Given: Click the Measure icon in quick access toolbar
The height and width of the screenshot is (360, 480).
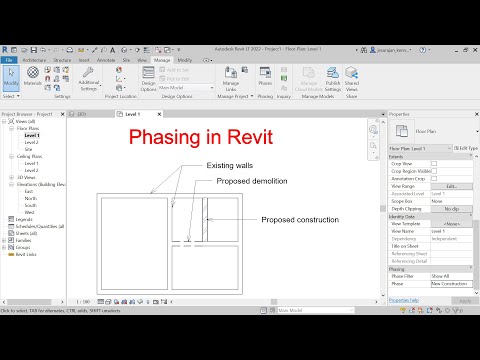Looking at the screenshot, I should pos(81,50).
